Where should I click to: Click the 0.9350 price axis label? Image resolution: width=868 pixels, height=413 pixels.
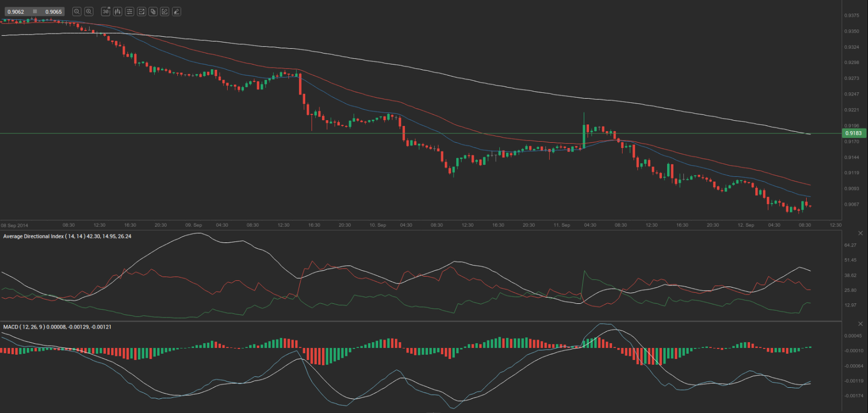[852, 31]
